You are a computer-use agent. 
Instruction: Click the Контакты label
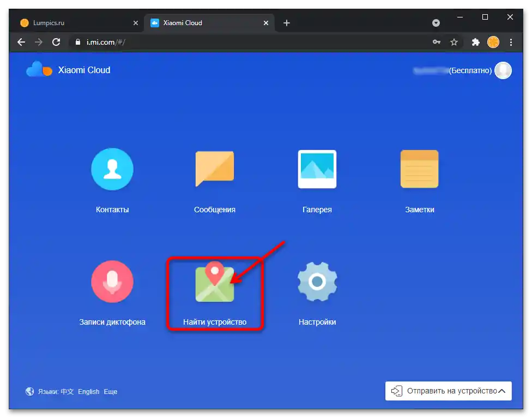112,210
